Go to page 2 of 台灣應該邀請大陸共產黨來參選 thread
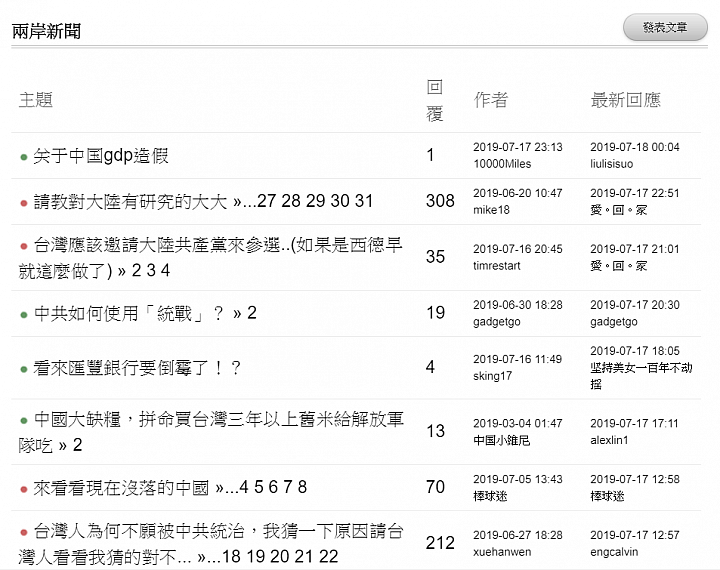The width and height of the screenshot is (720, 570). [136, 271]
